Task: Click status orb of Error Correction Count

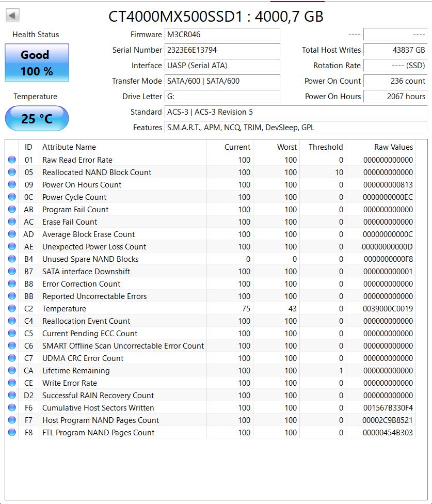Action: tap(12, 283)
